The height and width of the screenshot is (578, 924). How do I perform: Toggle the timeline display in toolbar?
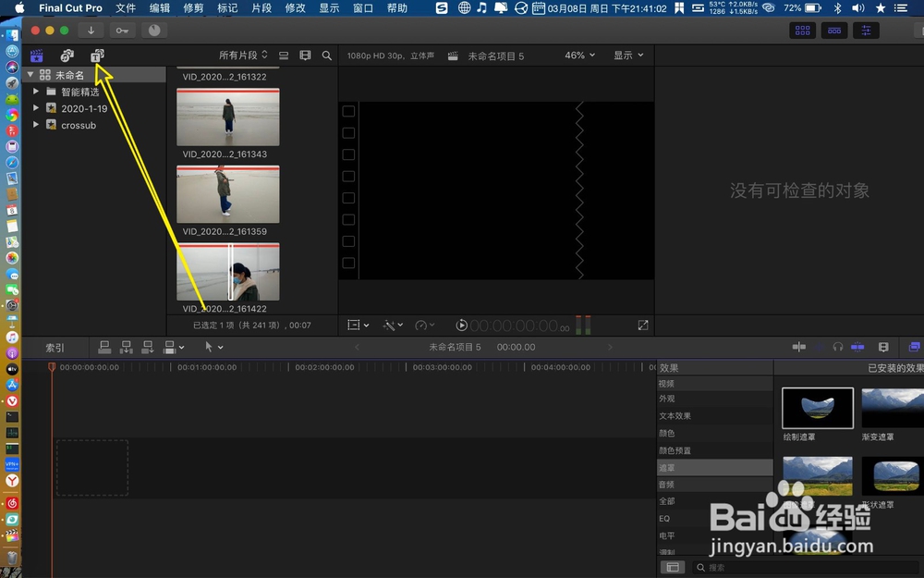pyautogui.click(x=834, y=31)
